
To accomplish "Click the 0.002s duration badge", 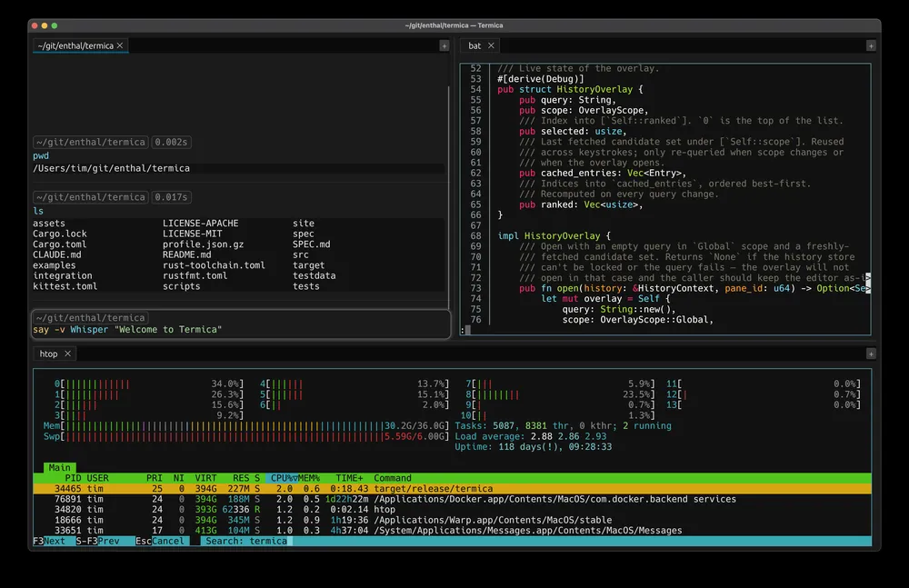I will [x=171, y=142].
